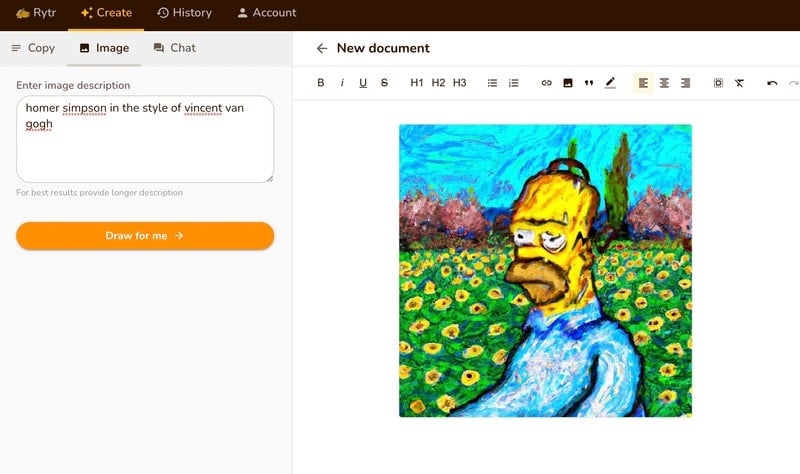This screenshot has height=474, width=800.
Task: Add a block quote
Action: [589, 83]
